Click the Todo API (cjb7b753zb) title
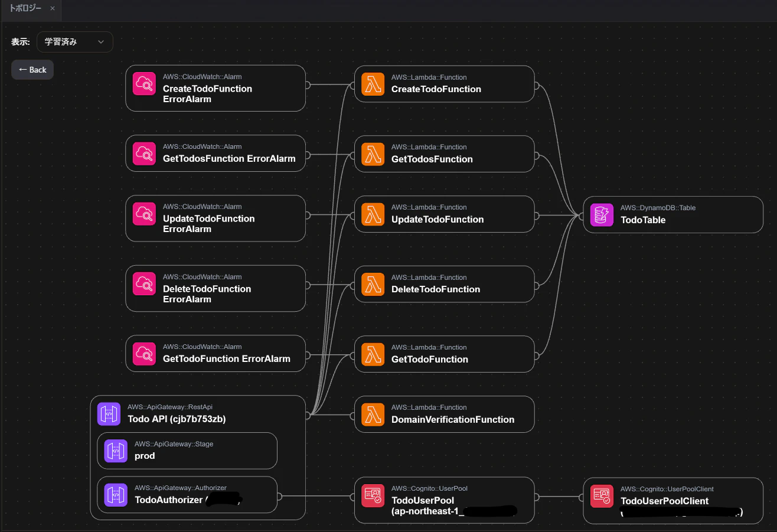This screenshot has width=777, height=532. (x=177, y=419)
